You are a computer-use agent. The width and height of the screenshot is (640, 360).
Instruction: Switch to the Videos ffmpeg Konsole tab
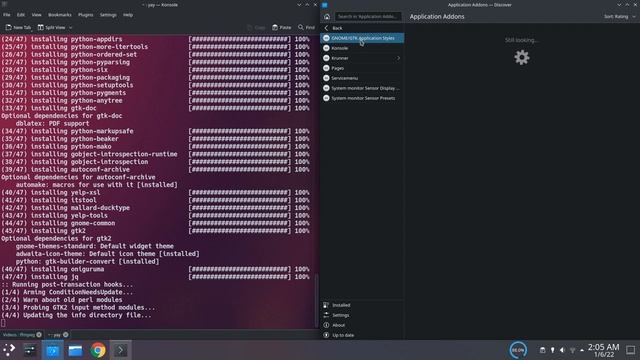pos(19,335)
